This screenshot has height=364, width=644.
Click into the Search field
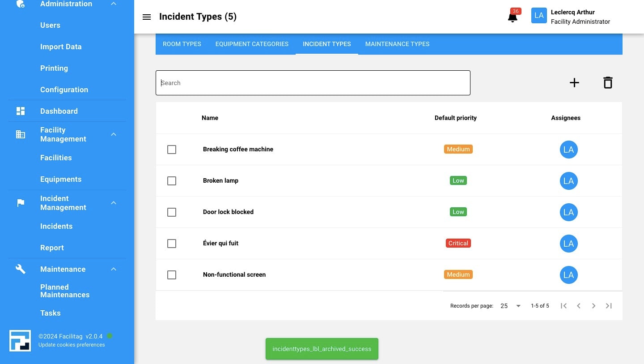click(313, 83)
